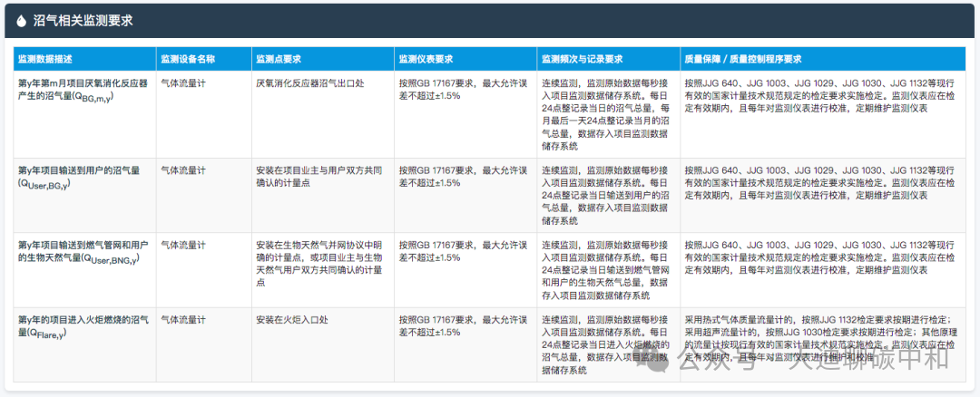
Task: Click the 监测点要求 column header
Action: (279, 59)
